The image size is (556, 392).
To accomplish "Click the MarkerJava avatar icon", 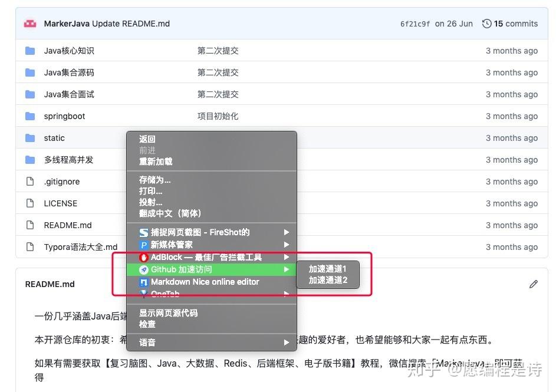I will point(30,24).
